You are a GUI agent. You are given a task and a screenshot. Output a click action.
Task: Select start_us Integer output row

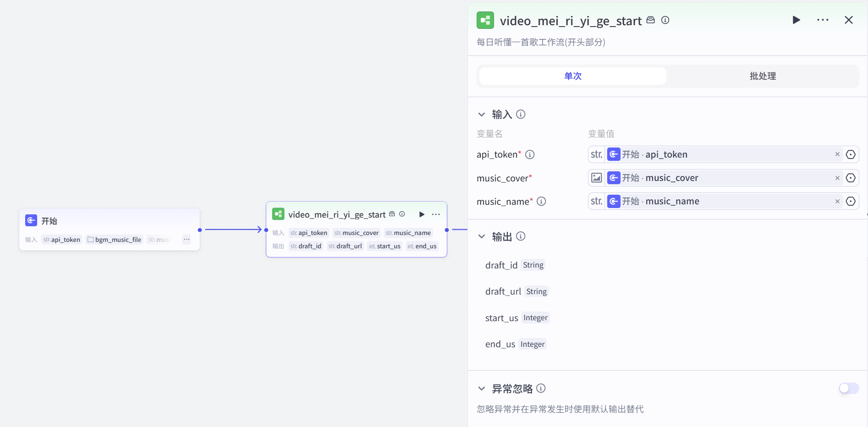click(517, 318)
